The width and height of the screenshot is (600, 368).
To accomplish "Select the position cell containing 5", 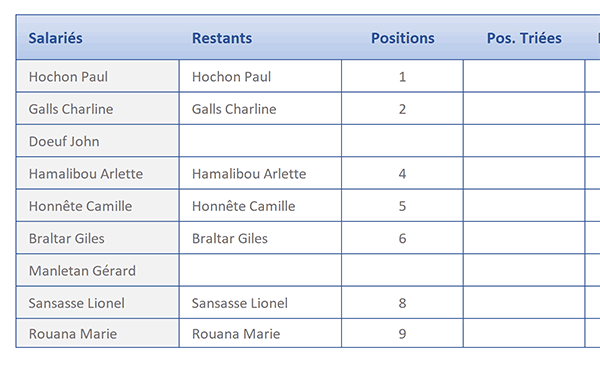I will coord(402,205).
